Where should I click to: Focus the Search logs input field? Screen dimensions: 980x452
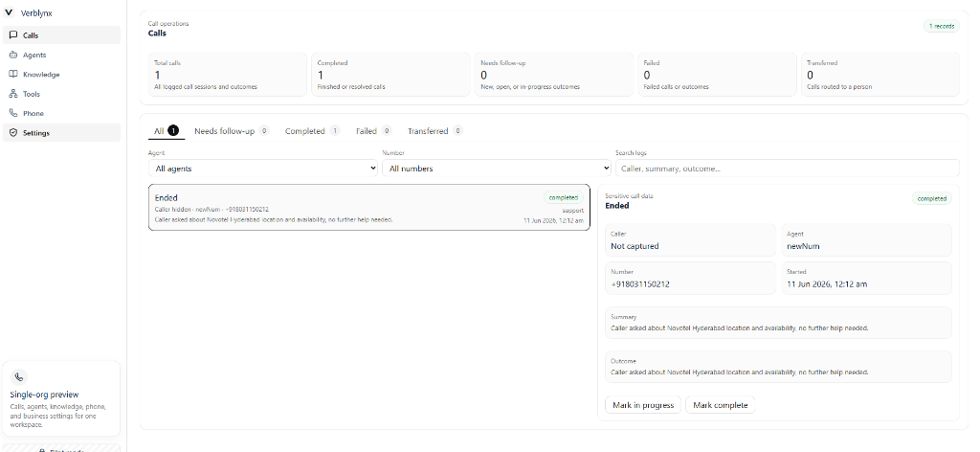click(x=788, y=169)
